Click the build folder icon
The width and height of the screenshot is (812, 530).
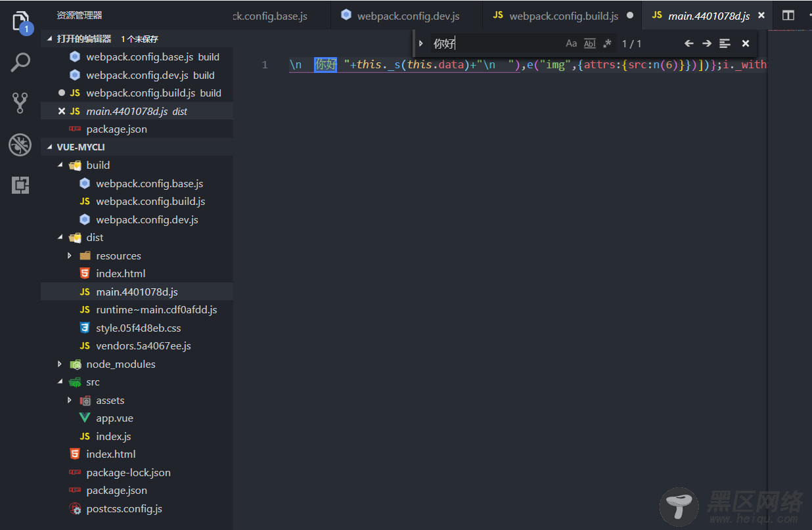pyautogui.click(x=75, y=165)
